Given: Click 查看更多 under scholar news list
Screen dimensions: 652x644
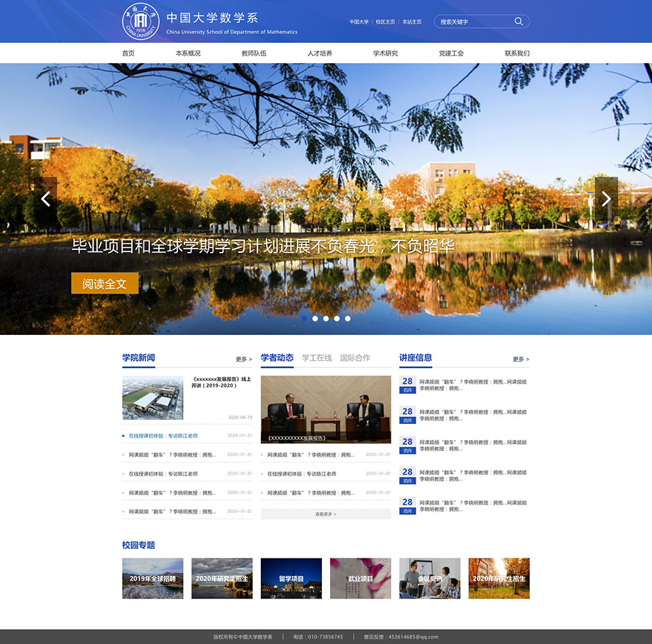Looking at the screenshot, I should point(326,514).
